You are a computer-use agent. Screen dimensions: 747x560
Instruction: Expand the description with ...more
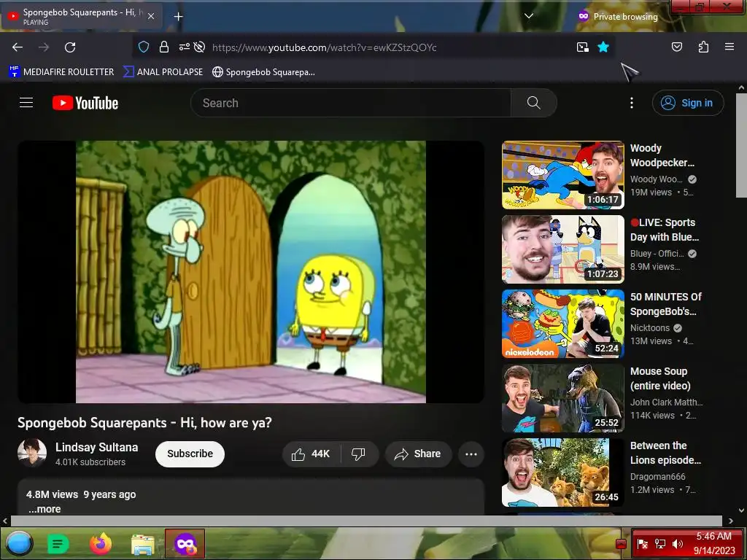tap(44, 509)
